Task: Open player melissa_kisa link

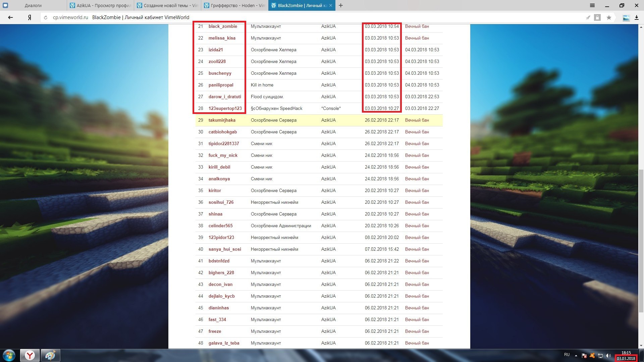Action: point(222,38)
